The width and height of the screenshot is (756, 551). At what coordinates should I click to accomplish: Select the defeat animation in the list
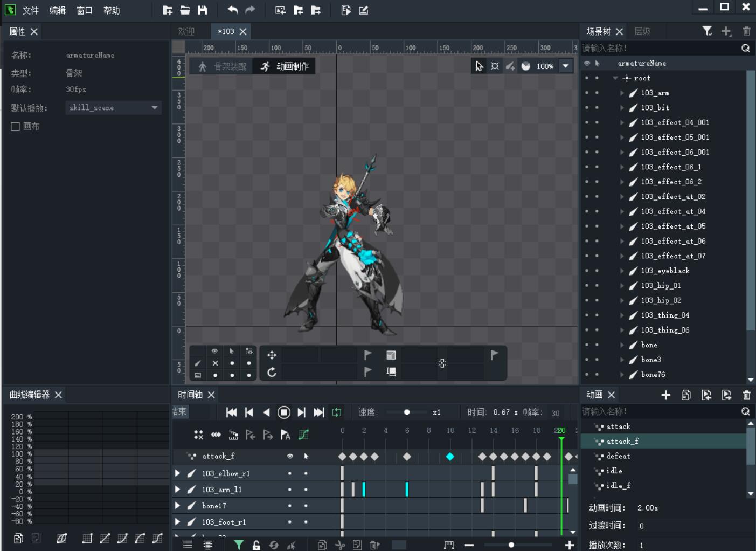(618, 456)
